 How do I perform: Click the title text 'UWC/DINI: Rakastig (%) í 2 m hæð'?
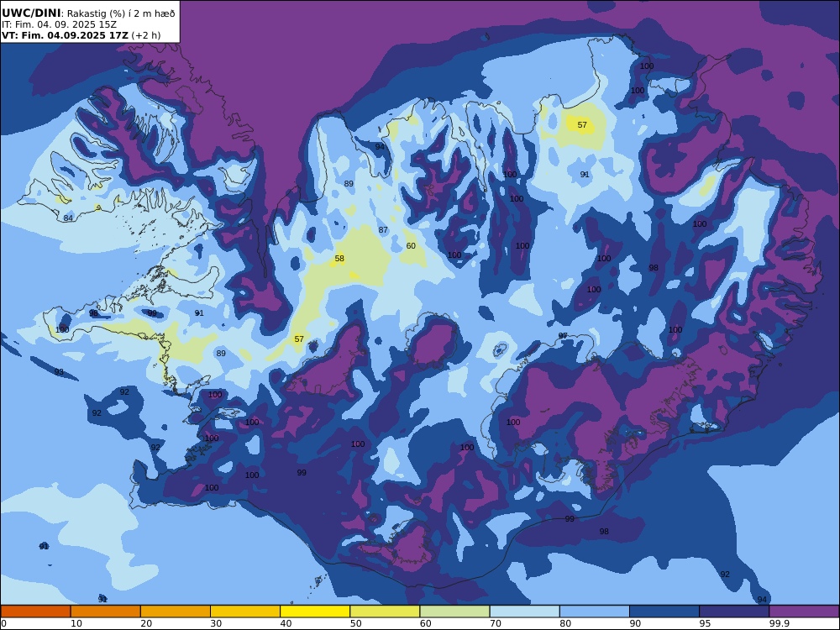coord(88,13)
